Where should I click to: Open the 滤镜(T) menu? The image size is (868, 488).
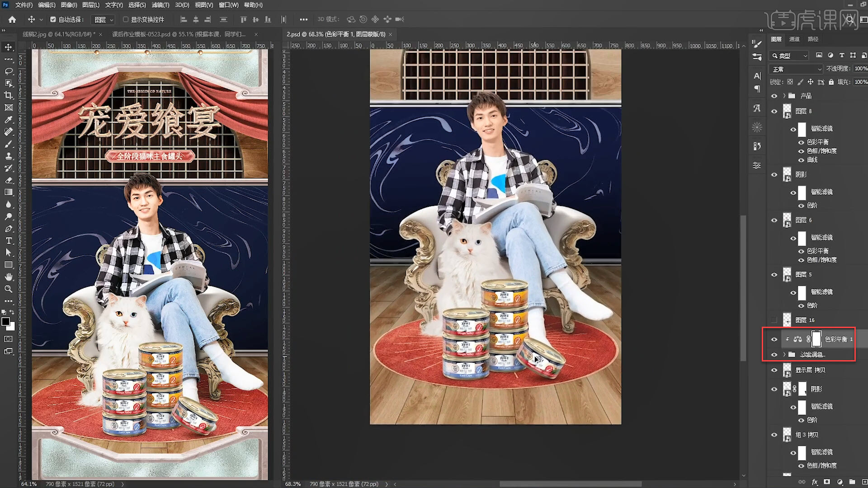click(x=160, y=5)
